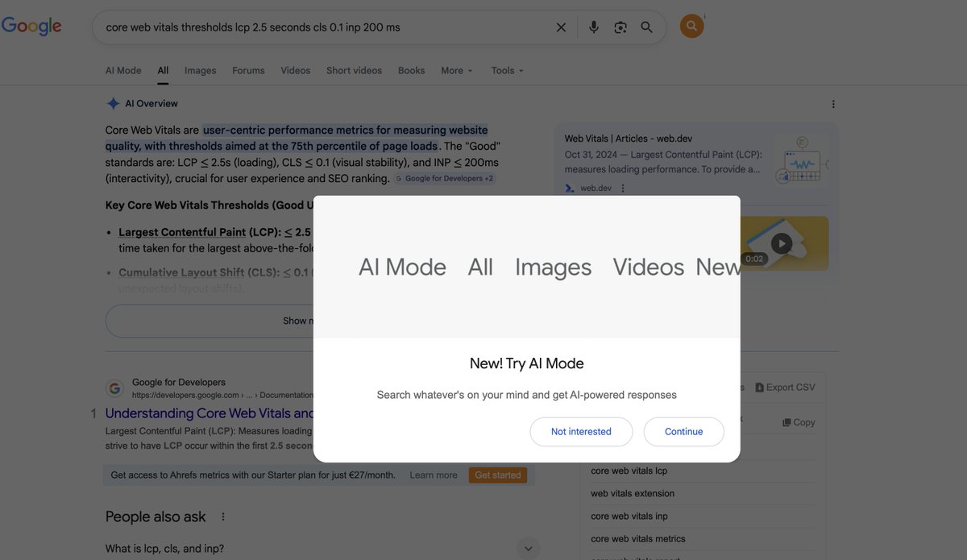Viewport: 967px width, 560px height.
Task: Select 'core web vitals lcp' keyword
Action: click(x=629, y=471)
